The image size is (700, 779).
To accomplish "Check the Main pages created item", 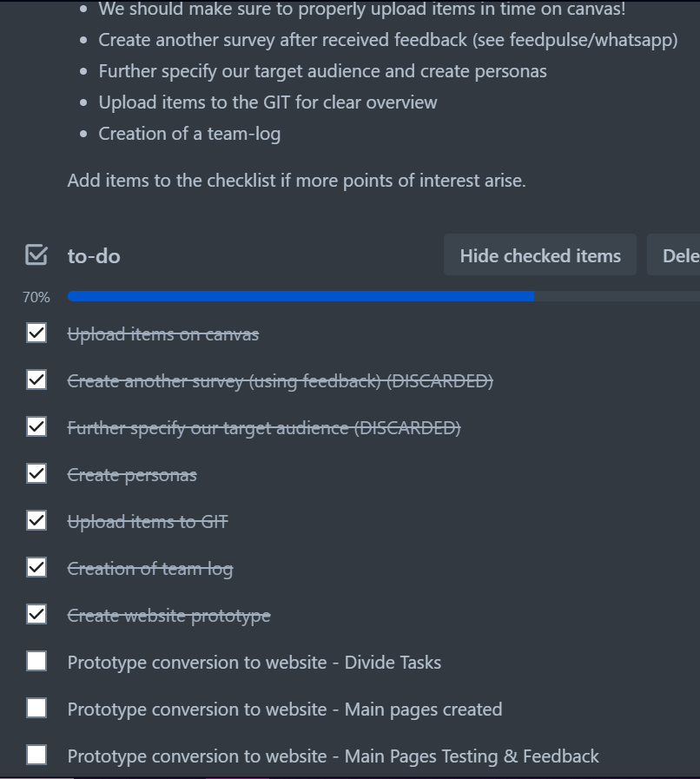I will point(36,708).
